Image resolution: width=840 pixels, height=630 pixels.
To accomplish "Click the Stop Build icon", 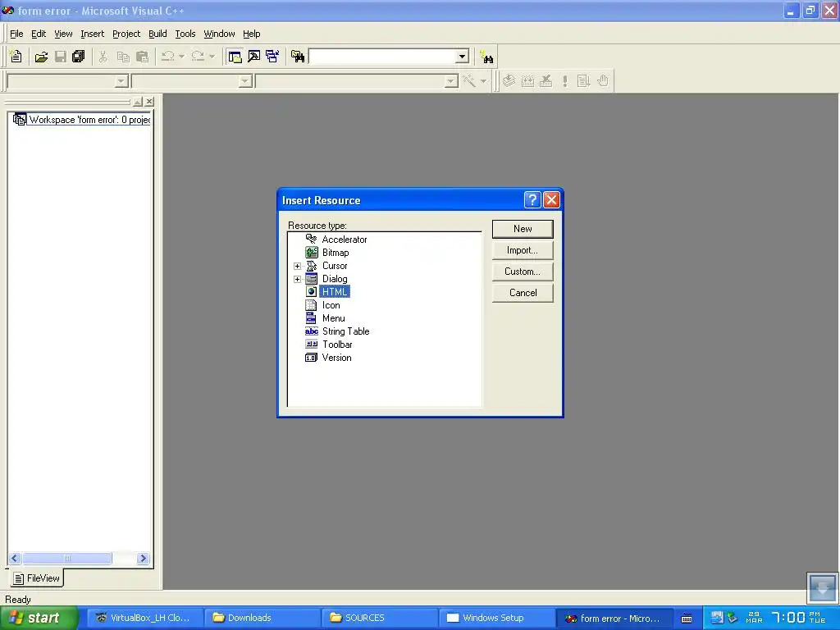I will click(x=546, y=81).
